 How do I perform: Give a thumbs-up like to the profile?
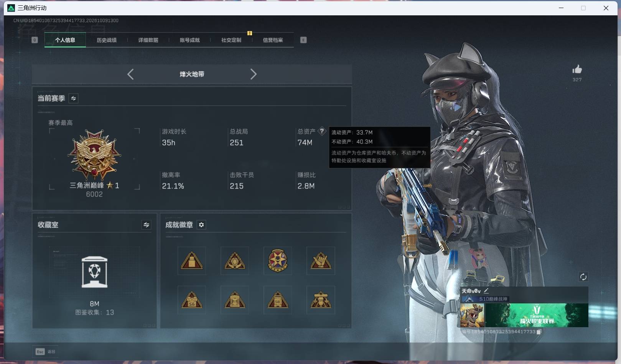click(x=577, y=69)
